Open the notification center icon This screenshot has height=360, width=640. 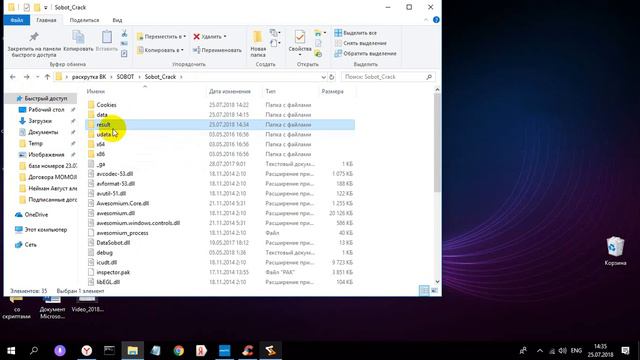point(625,351)
